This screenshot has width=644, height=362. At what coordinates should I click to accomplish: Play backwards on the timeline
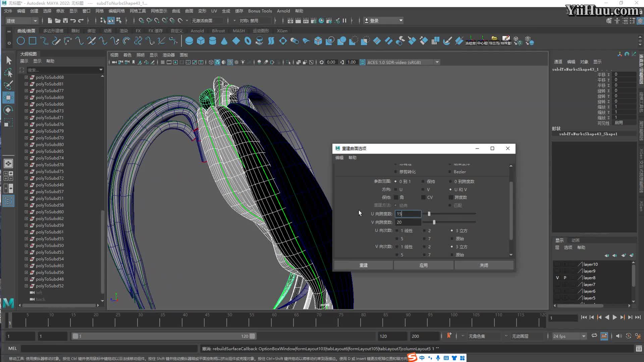pyautogui.click(x=607, y=317)
